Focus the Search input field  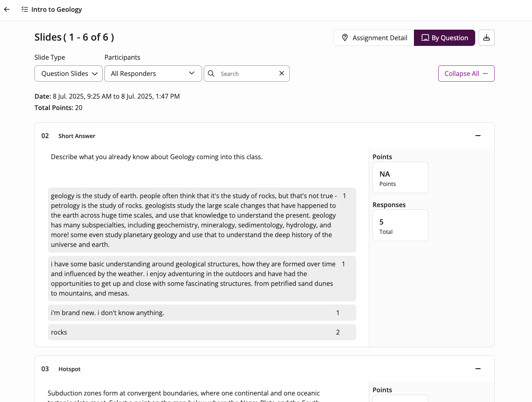(x=247, y=73)
